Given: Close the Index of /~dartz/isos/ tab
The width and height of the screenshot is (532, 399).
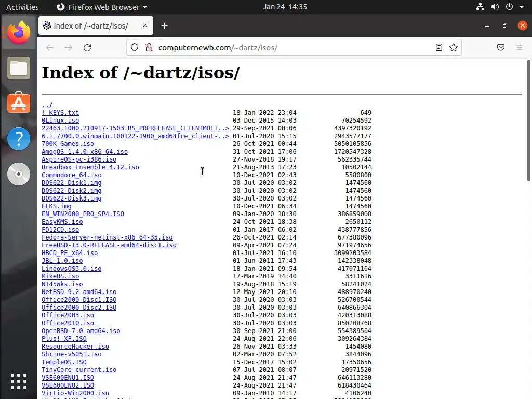Looking at the screenshot, I should pos(145,26).
